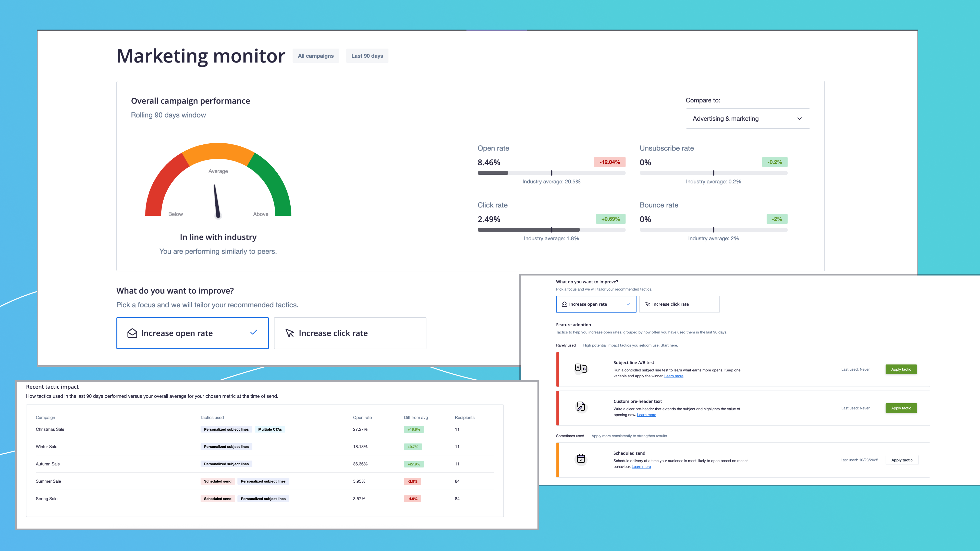Select the large Increase open rate option

point(192,333)
